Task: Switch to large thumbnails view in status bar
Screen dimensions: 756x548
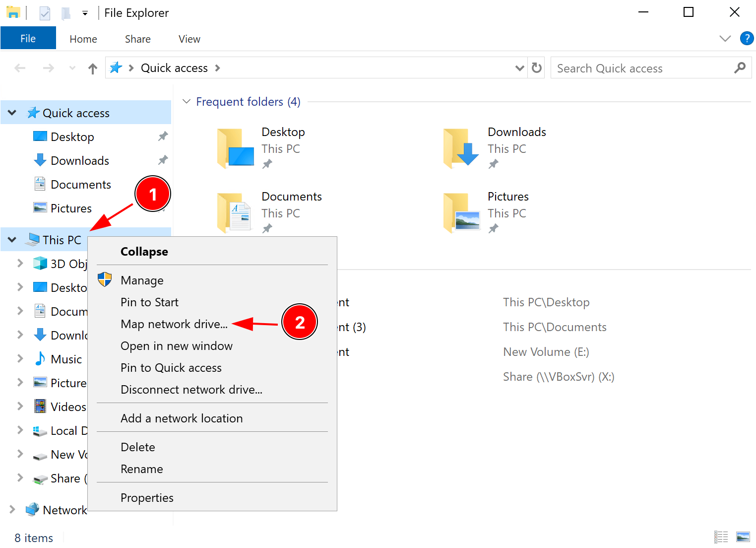Action: 743,537
